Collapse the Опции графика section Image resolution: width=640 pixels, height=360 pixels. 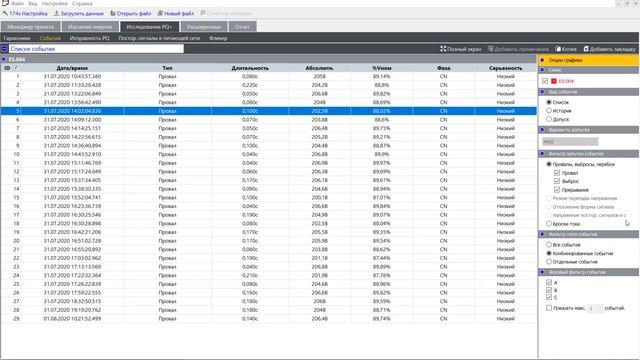point(542,60)
